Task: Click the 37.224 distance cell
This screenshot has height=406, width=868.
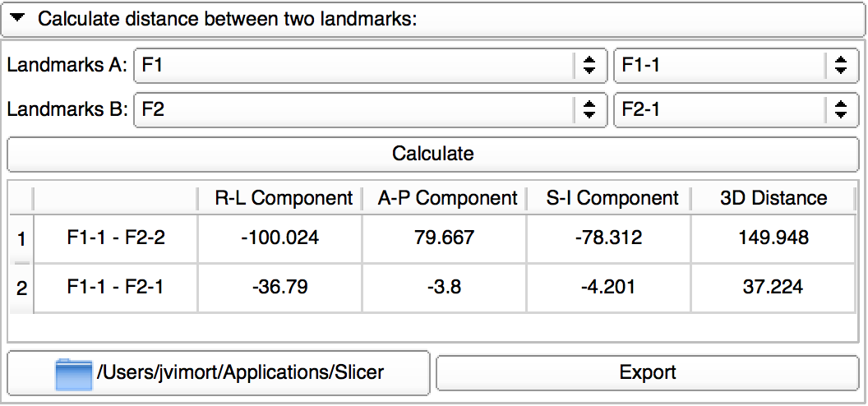Action: tap(773, 288)
